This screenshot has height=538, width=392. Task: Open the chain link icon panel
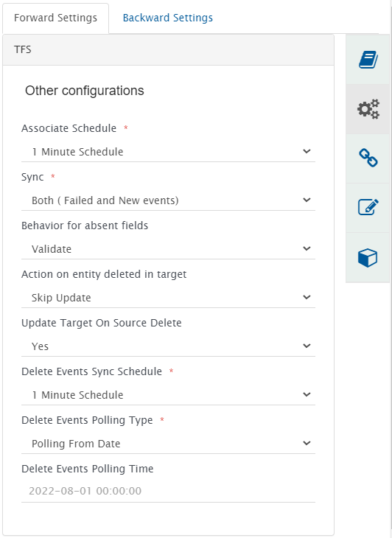[368, 158]
